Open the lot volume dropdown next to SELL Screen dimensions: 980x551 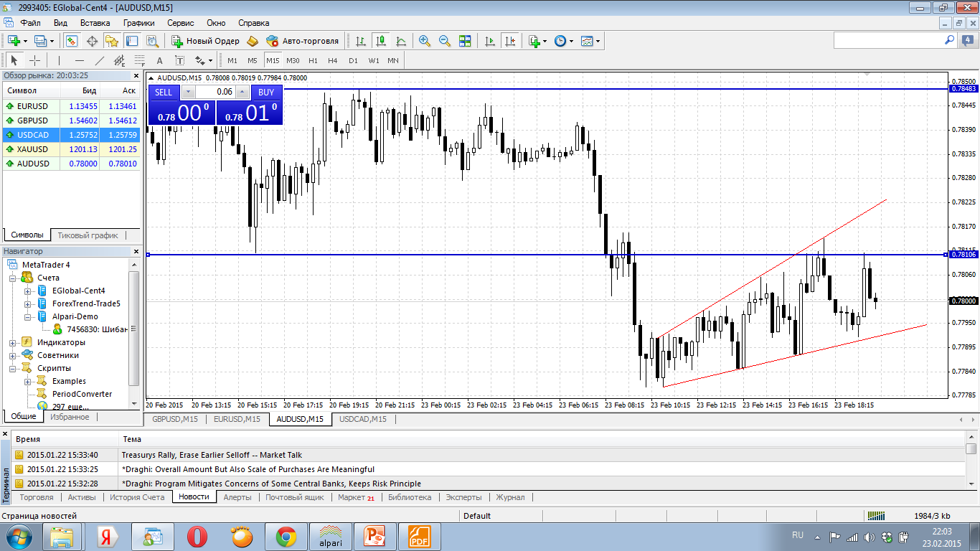tap(188, 92)
